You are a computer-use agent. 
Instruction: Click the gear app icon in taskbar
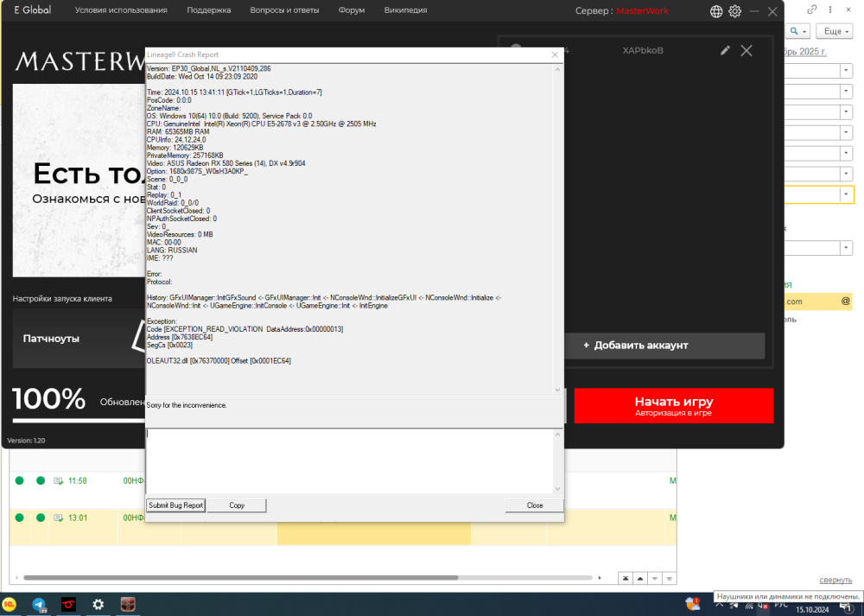[x=98, y=605]
